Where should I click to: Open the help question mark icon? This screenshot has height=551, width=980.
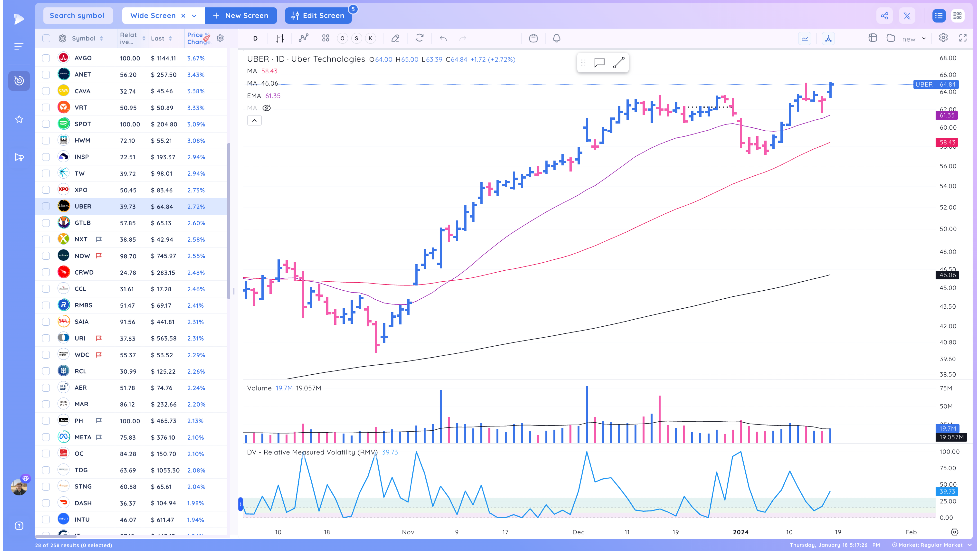(19, 525)
